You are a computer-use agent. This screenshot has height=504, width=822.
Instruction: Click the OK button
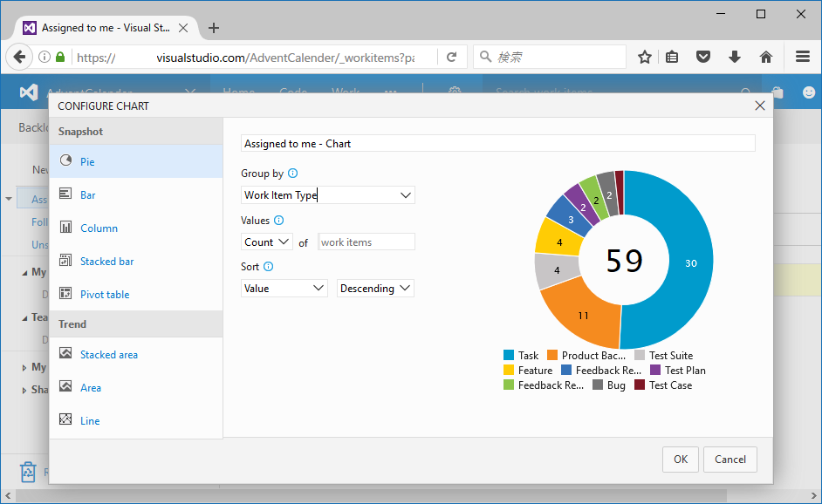click(681, 460)
